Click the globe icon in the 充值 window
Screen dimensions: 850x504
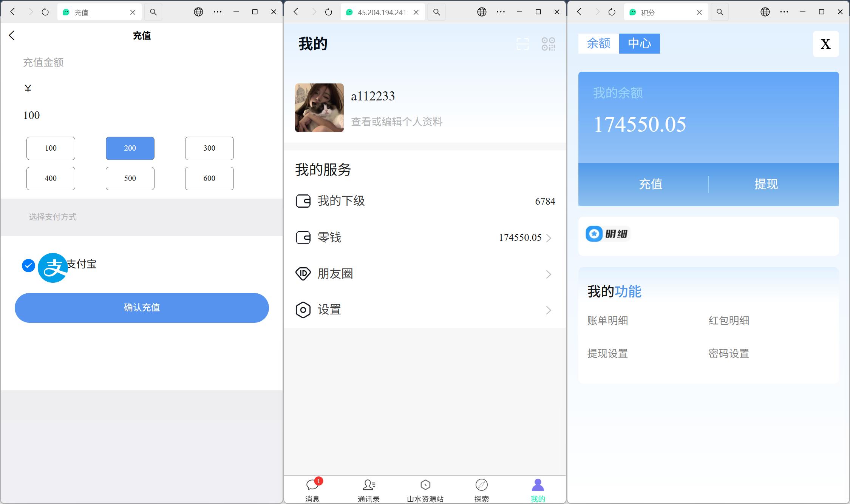tap(198, 12)
